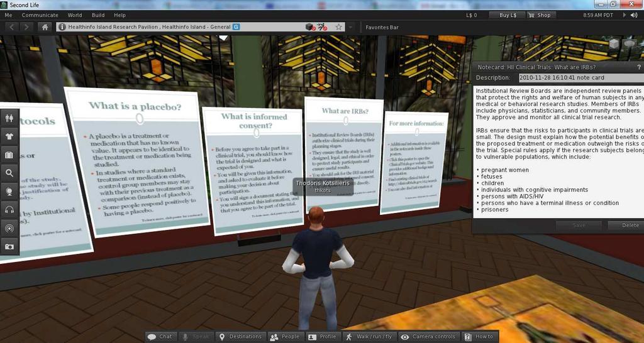The width and height of the screenshot is (644, 343).
Task: Go back with the navigation back arrow
Action: click(x=11, y=27)
